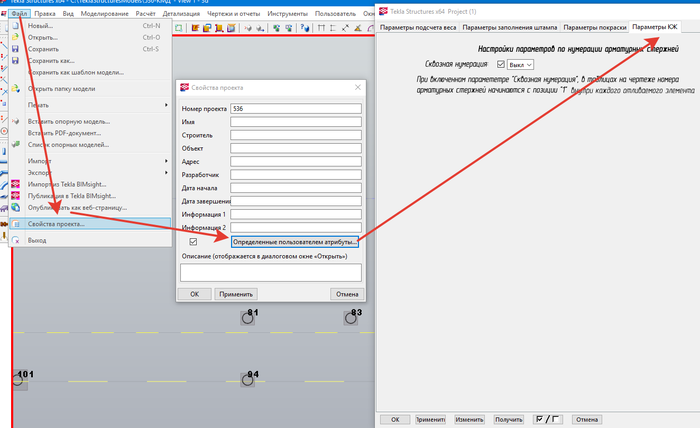This screenshot has width=700, height=428.
Task: Click the Изменить button
Action: [x=469, y=420]
